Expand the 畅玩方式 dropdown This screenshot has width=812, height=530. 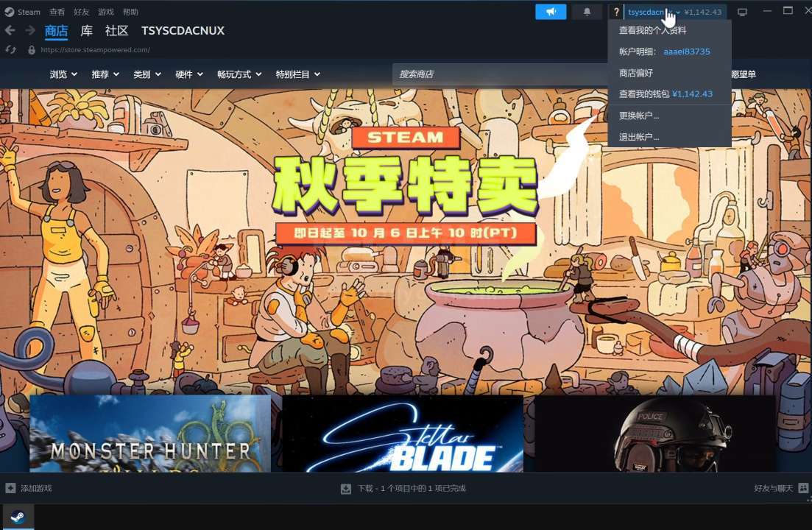click(239, 74)
